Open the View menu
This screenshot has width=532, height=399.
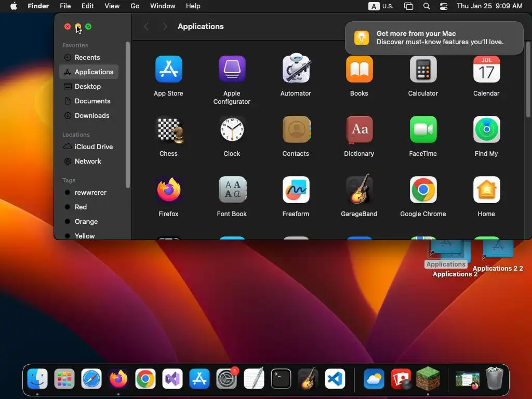coord(112,6)
